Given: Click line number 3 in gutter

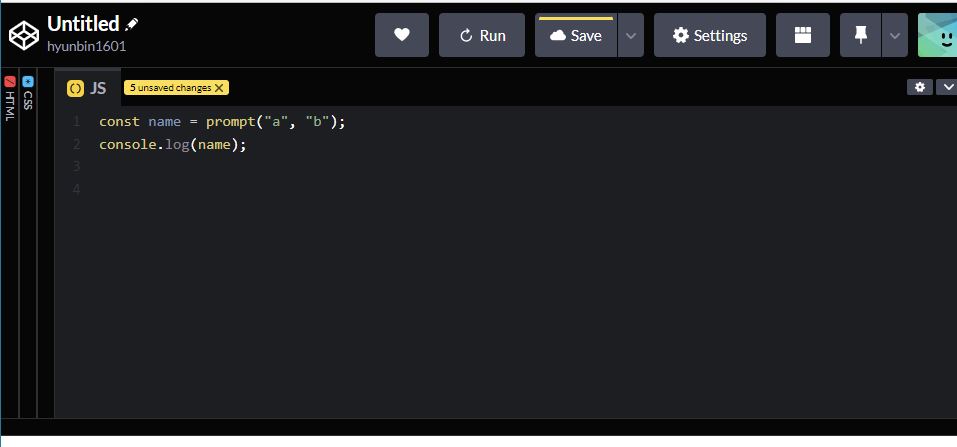Looking at the screenshot, I should (76, 167).
